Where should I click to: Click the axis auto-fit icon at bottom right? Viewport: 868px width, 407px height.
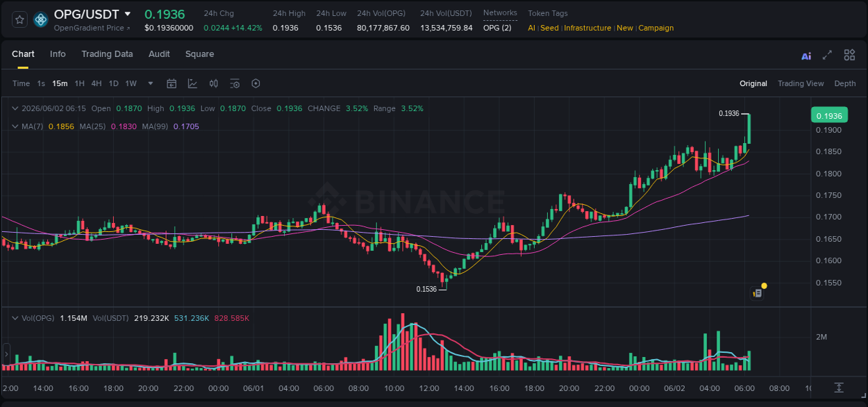click(x=839, y=387)
